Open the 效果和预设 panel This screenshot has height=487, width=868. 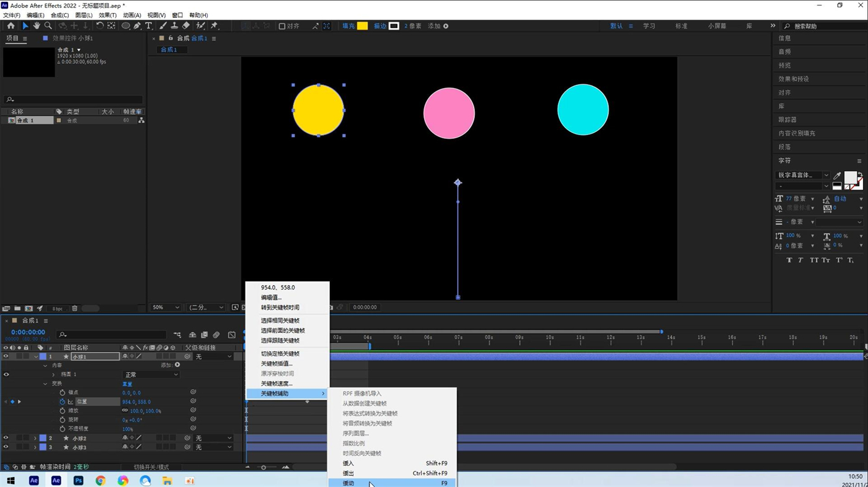(x=794, y=79)
